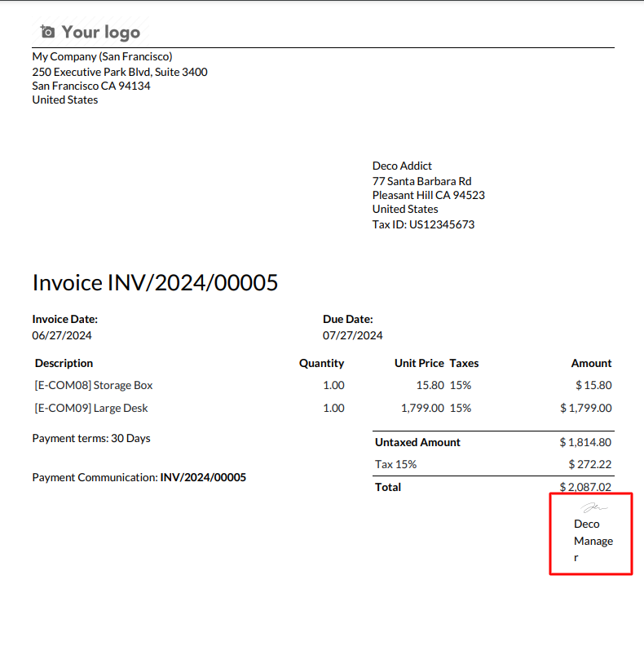Click quantity 1.00 in Storage Box row
Image resolution: width=644 pixels, height=646 pixels.
[333, 385]
